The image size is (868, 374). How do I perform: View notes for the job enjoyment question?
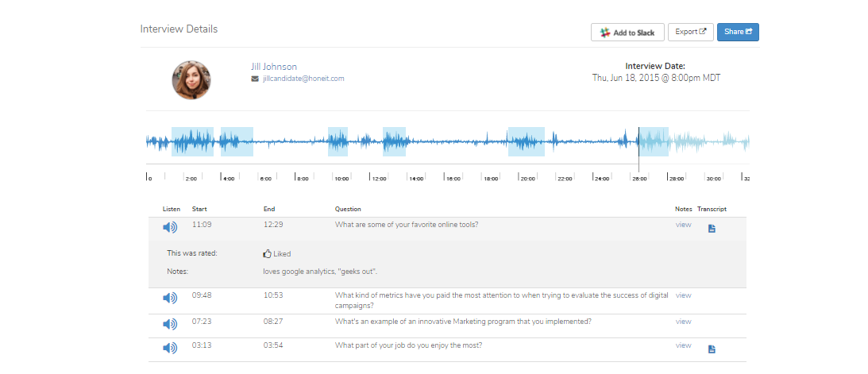[683, 345]
